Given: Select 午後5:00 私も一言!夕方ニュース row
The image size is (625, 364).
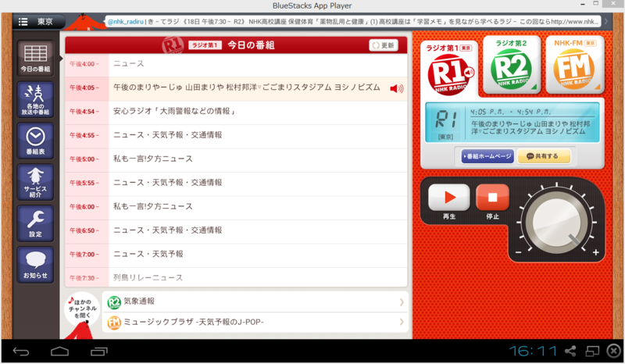Looking at the screenshot, I should pyautogui.click(x=237, y=159).
